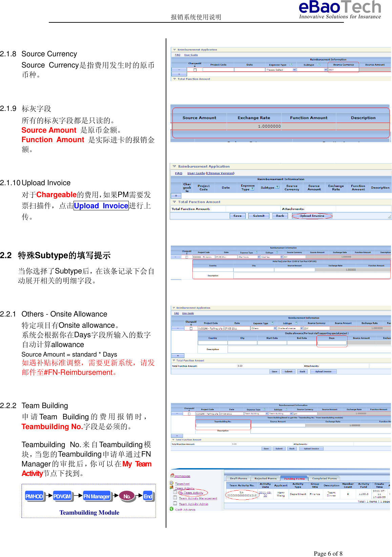
Task: Open the Chinese Version user guide link
Action: tap(220, 173)
